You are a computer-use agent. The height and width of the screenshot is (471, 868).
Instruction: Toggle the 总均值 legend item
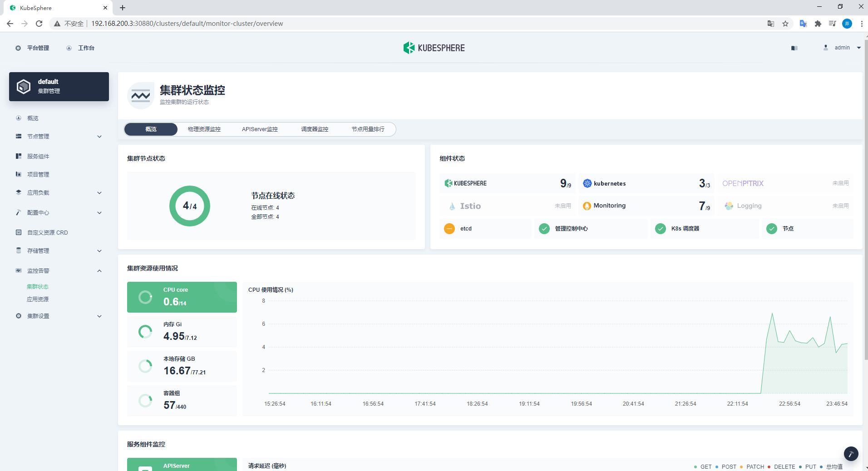click(831, 467)
